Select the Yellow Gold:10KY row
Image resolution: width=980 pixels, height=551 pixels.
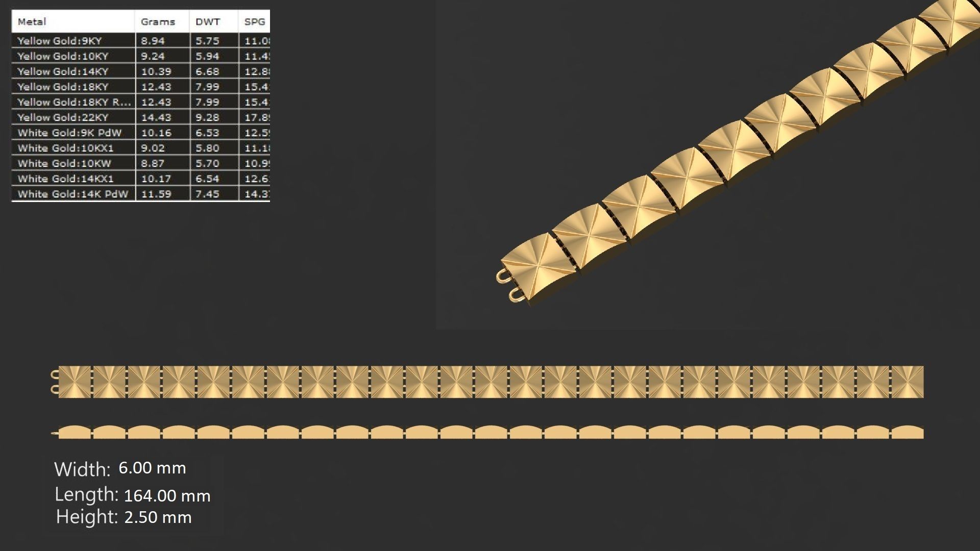(x=141, y=56)
